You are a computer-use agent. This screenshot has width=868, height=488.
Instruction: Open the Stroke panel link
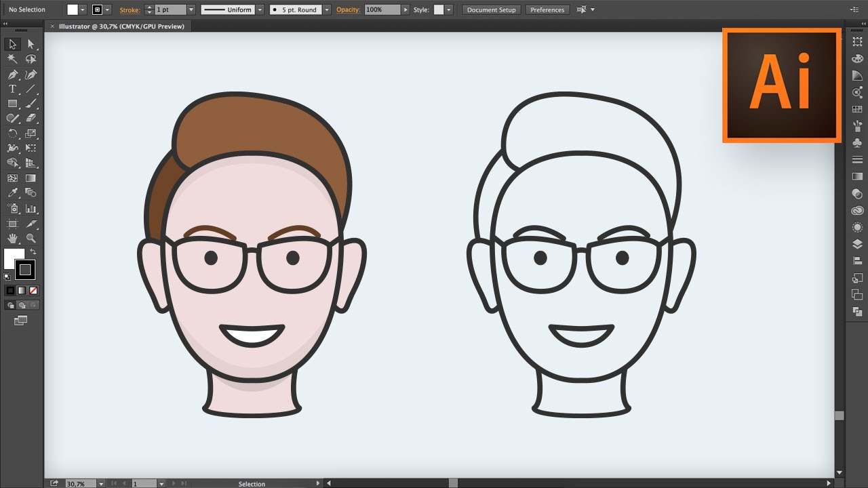point(130,10)
